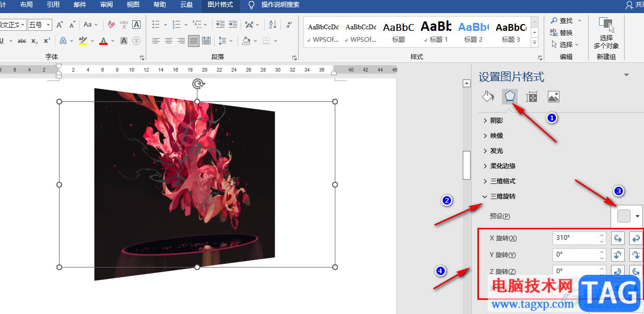This screenshot has height=314, width=644.
Task: Apply character border icon
Action: point(136,25)
